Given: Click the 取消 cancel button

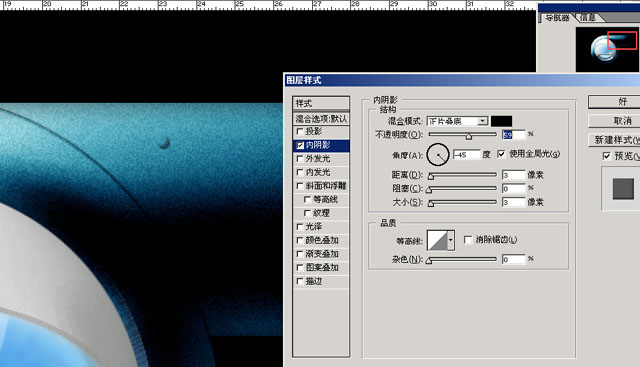Looking at the screenshot, I should (x=614, y=121).
